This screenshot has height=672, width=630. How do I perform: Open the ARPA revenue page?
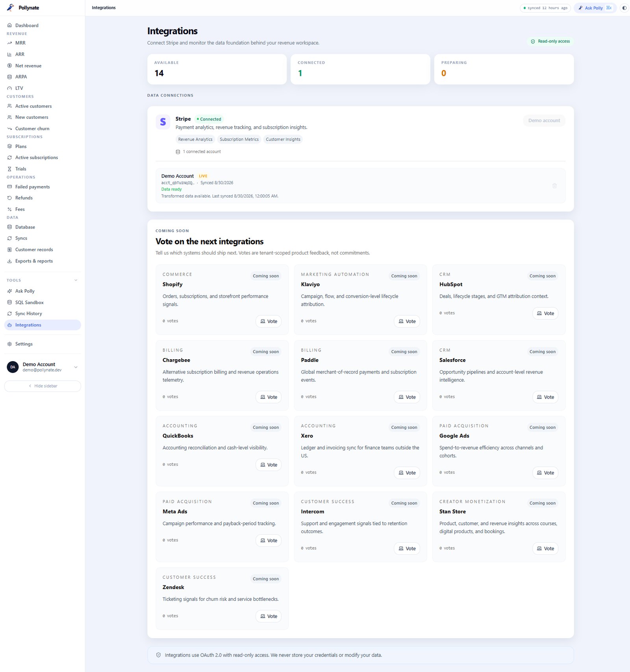pyautogui.click(x=43, y=77)
